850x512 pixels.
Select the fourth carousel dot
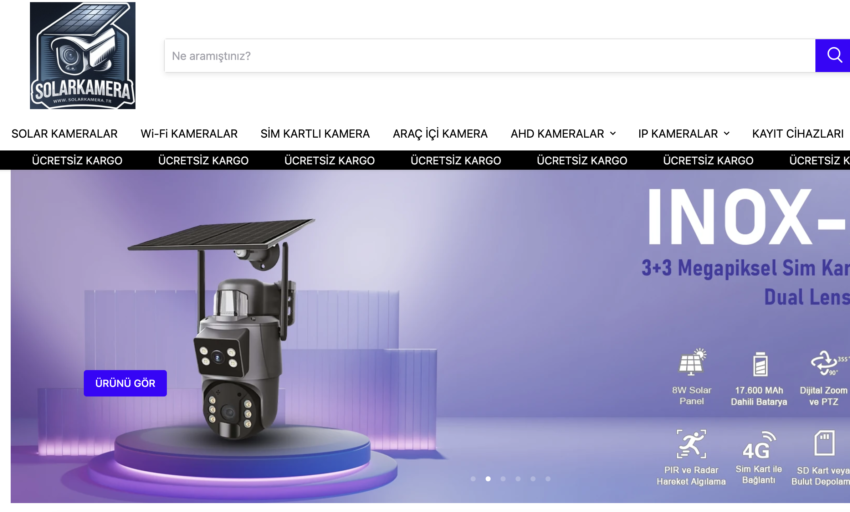tap(518, 479)
